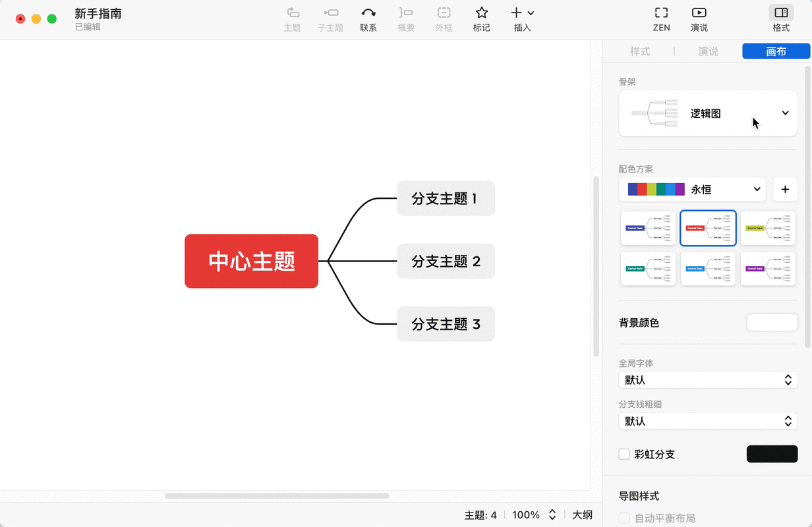
Task: Select 分支主题 2 node
Action: click(446, 261)
